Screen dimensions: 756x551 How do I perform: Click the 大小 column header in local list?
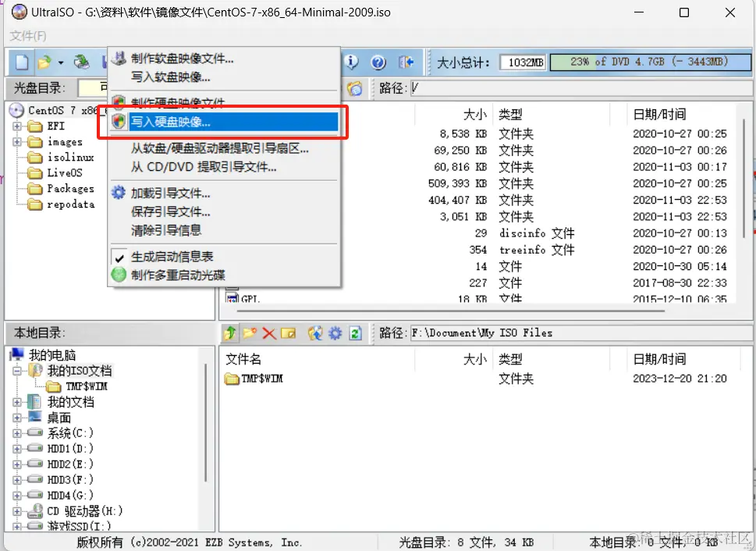pos(474,359)
